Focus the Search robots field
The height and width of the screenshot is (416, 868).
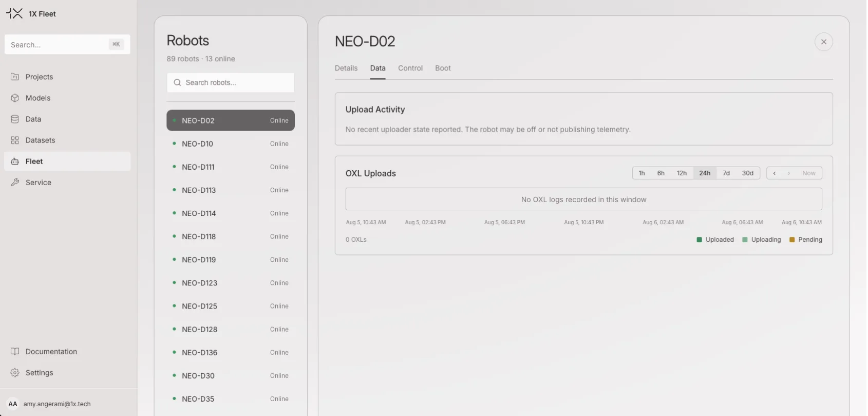click(x=231, y=82)
